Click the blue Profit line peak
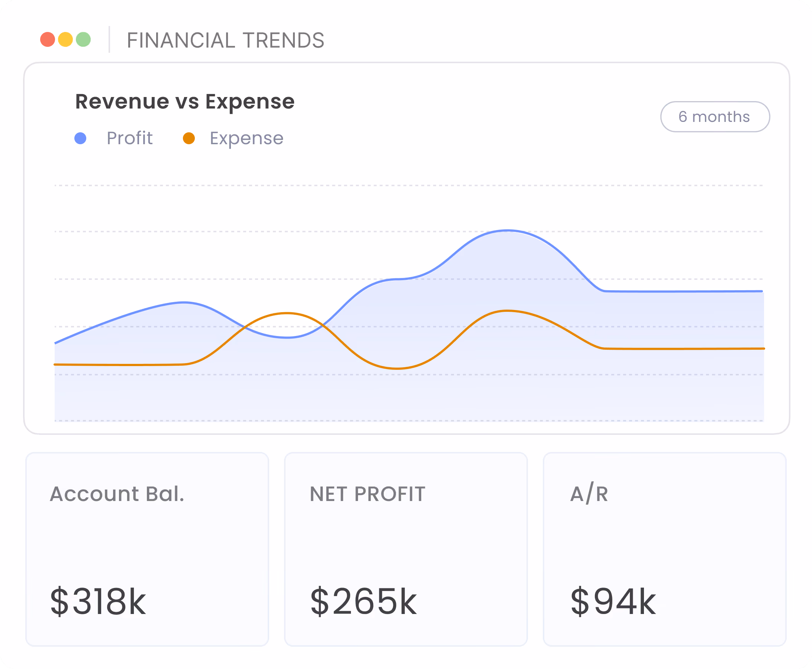Screen dimensions: 812x669 click(x=507, y=230)
